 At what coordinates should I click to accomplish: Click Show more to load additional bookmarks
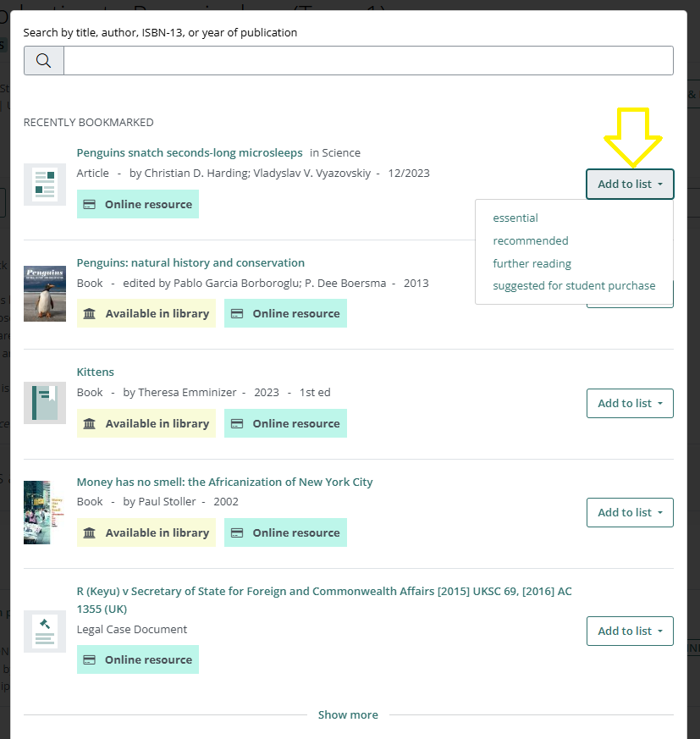[348, 714]
